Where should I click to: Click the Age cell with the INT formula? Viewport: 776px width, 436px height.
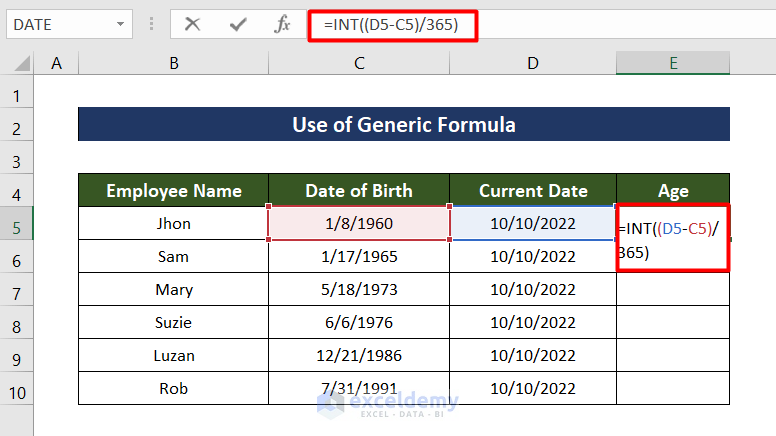[673, 240]
